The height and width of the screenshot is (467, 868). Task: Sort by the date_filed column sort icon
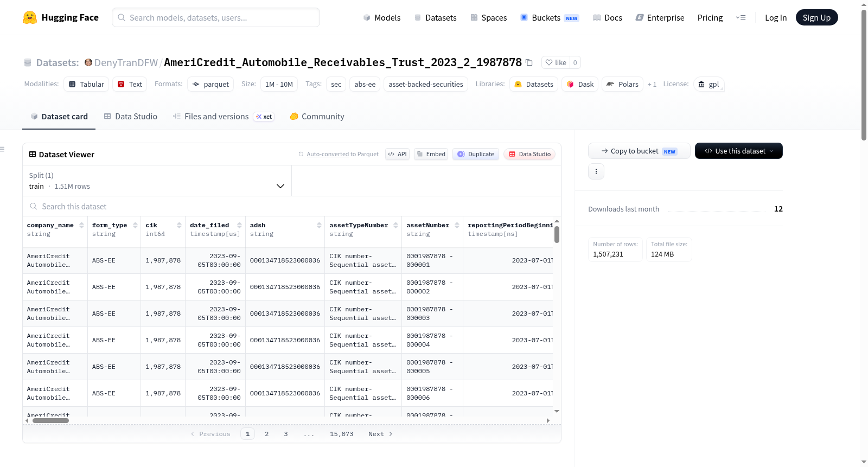click(239, 225)
